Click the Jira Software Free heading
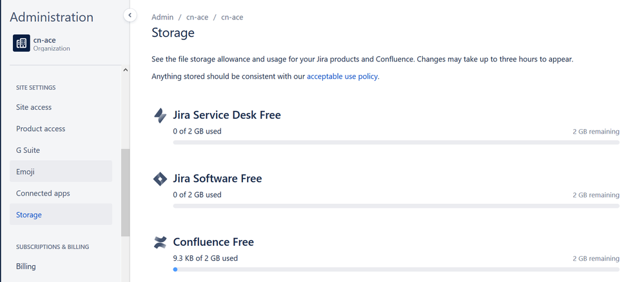The height and width of the screenshot is (282, 644). (217, 178)
